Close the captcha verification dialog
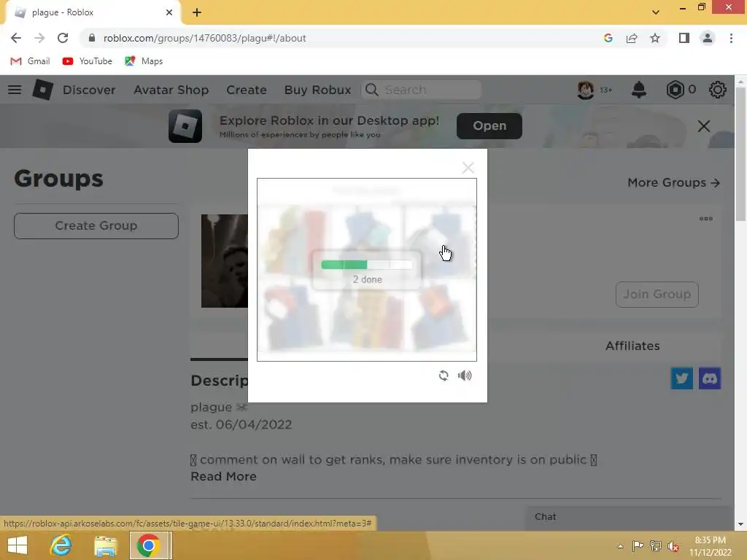Image resolution: width=747 pixels, height=560 pixels. 468,168
